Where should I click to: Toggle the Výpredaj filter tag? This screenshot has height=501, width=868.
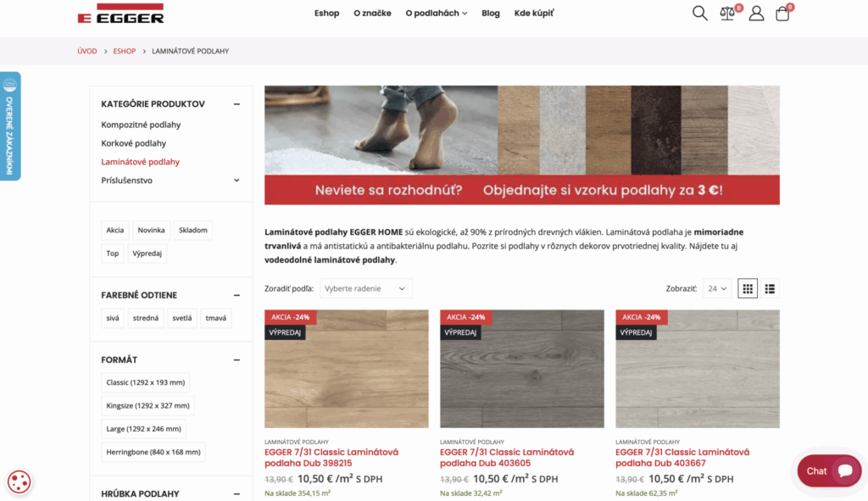pos(147,253)
